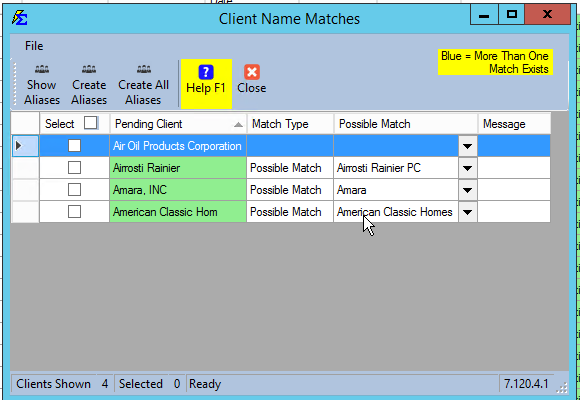Check the box for Amara, INC
This screenshot has height=400, width=580.
[74, 190]
